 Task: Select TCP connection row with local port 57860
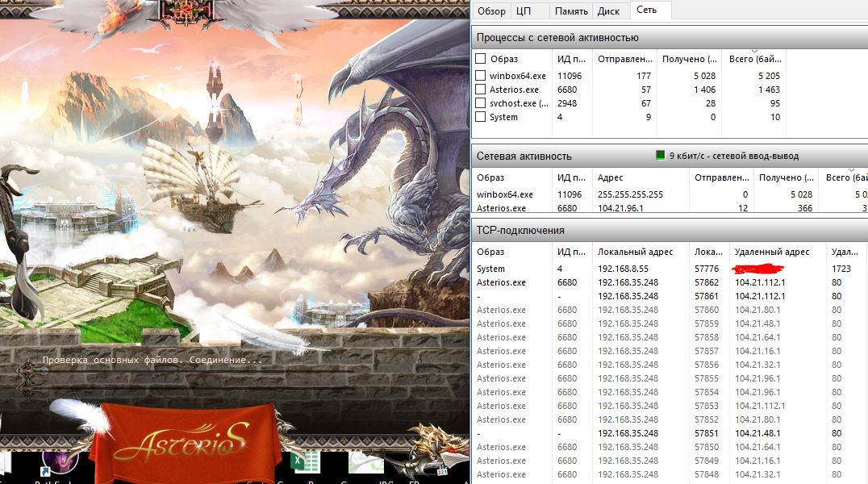670,310
